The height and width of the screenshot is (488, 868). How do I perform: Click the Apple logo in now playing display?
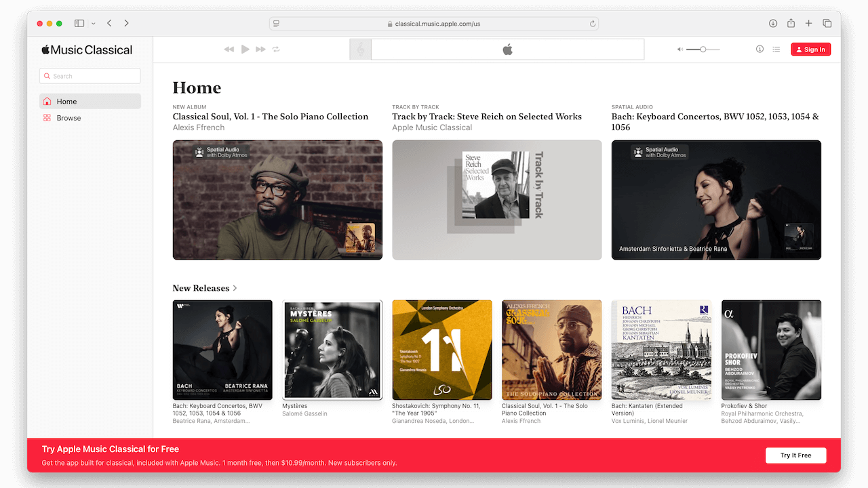[507, 49]
